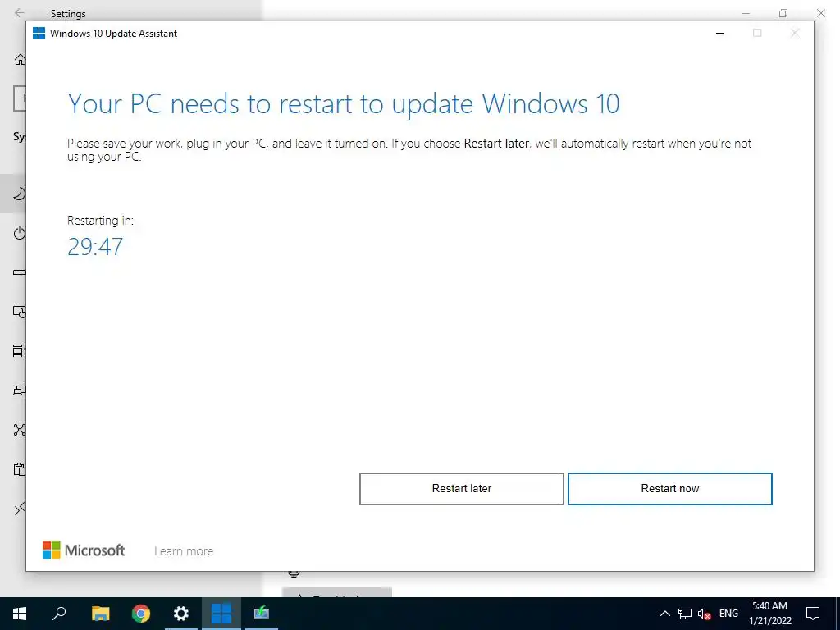Select Power & sleep icon in Settings

(20, 233)
